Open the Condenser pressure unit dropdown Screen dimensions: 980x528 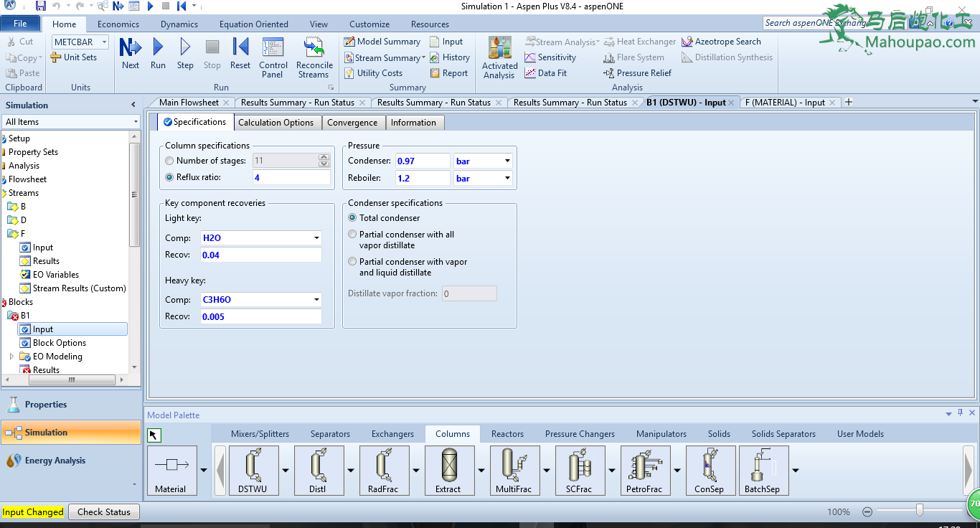[507, 161]
